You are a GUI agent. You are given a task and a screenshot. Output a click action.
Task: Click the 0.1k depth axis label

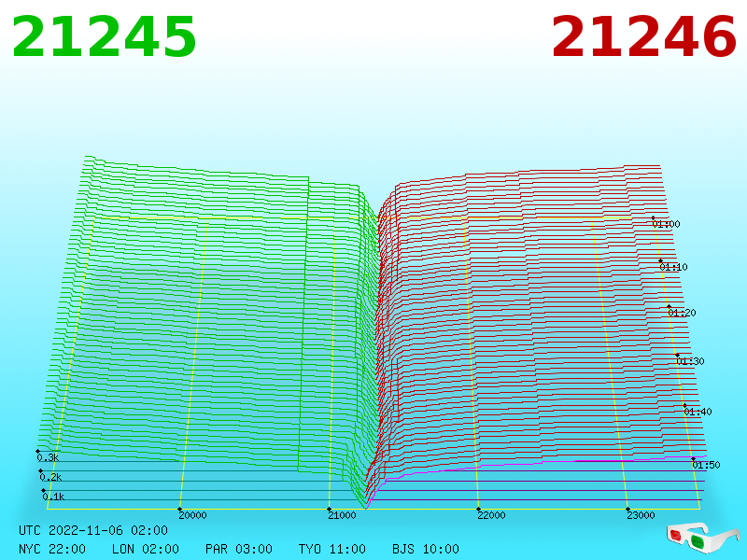click(x=53, y=497)
